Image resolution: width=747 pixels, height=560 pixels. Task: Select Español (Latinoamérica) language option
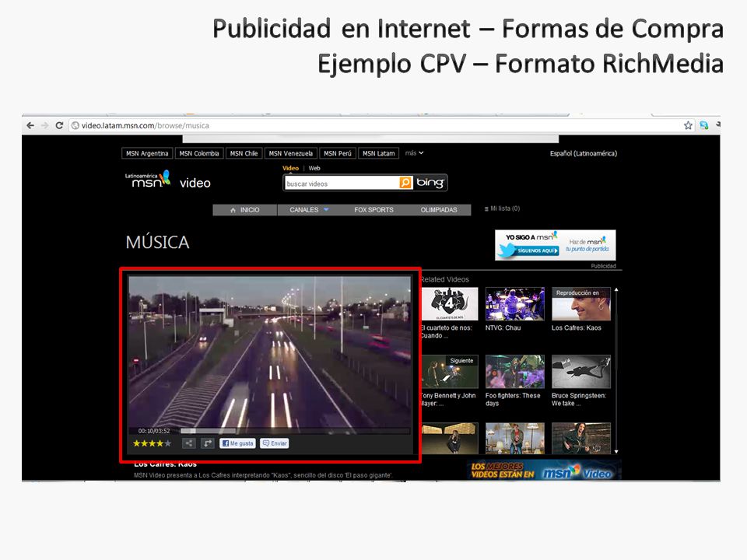(583, 153)
